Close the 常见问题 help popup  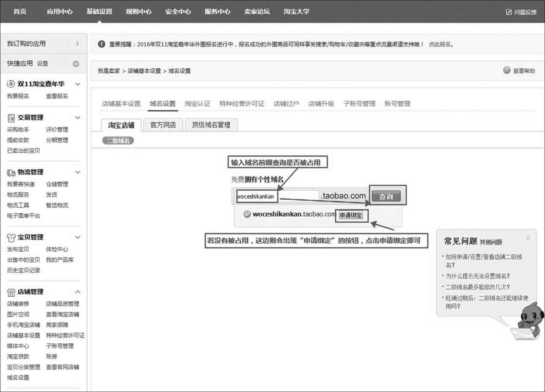pyautogui.click(x=528, y=238)
